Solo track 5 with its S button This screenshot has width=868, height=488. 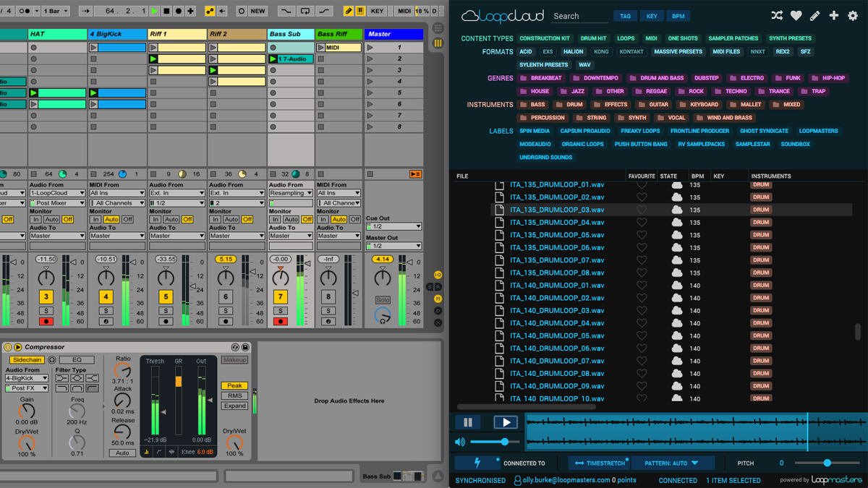166,311
